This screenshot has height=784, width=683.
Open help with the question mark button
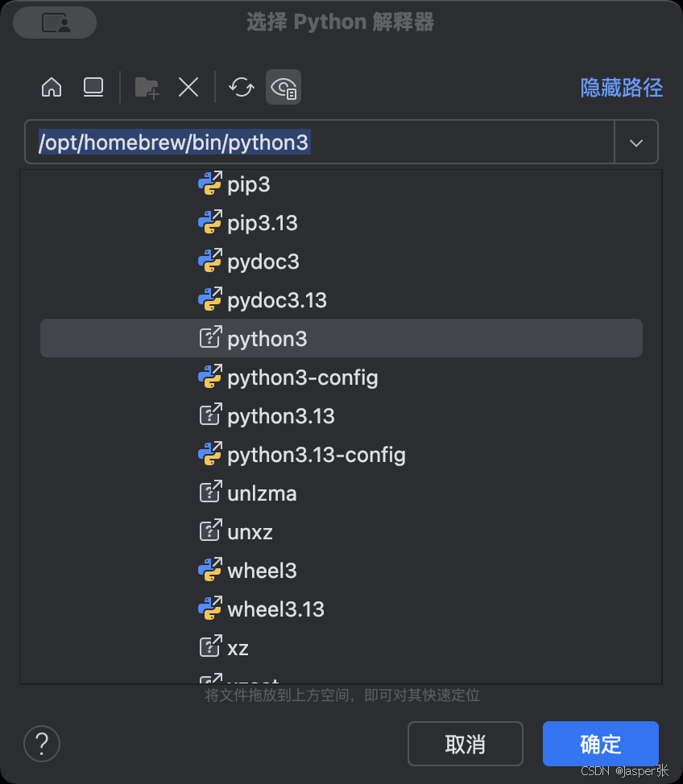(x=42, y=744)
